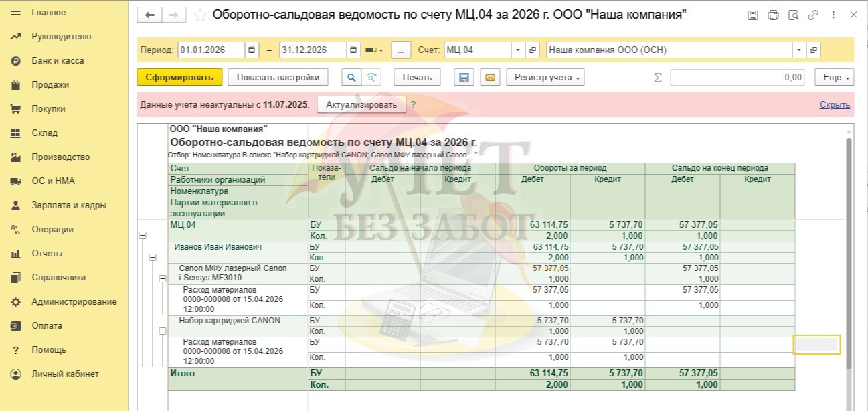The width and height of the screenshot is (868, 411).
Task: Collapse the Иванов Иван Иванович group
Action: coord(153,257)
